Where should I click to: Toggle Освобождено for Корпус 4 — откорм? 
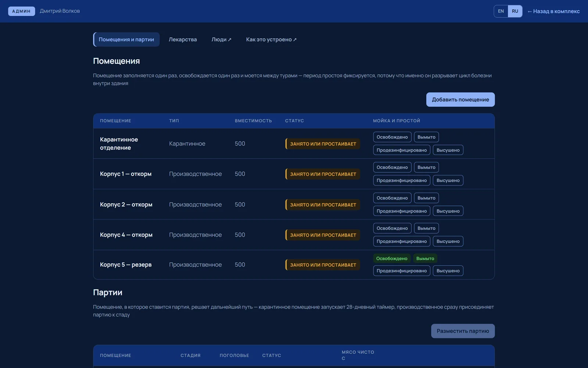point(392,228)
